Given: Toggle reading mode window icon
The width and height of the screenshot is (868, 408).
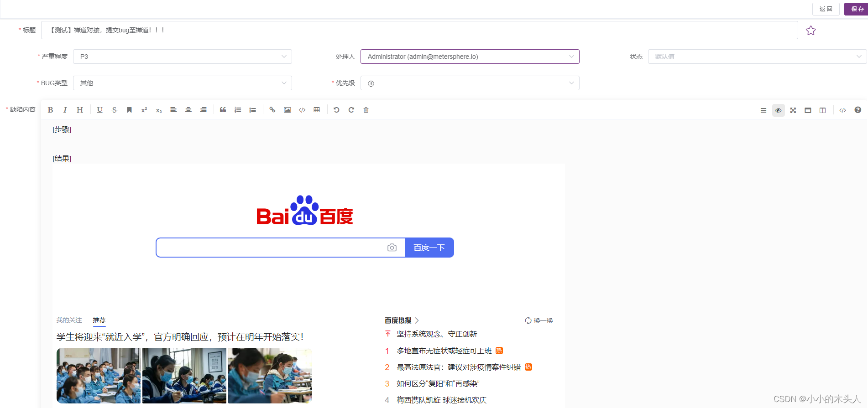Looking at the screenshot, I should (x=808, y=110).
